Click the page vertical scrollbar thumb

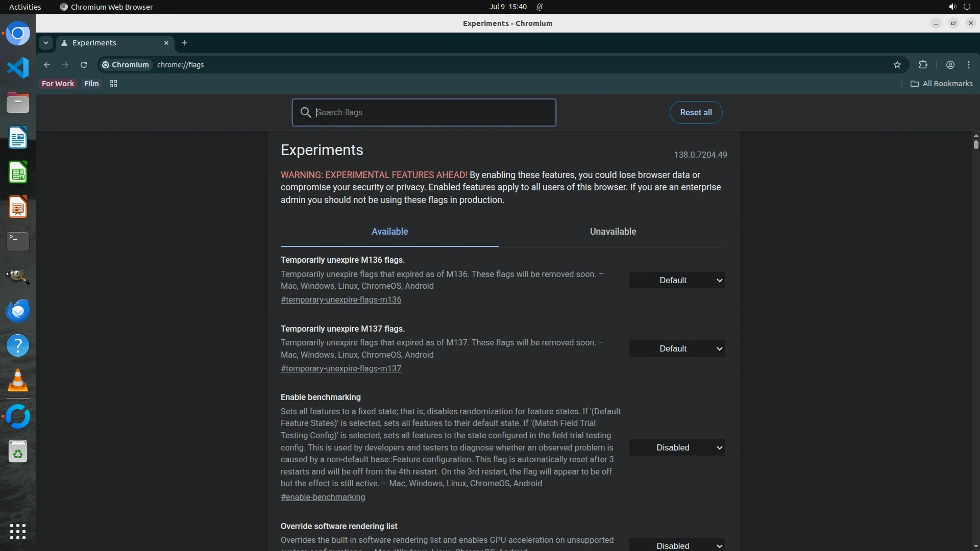[x=976, y=145]
